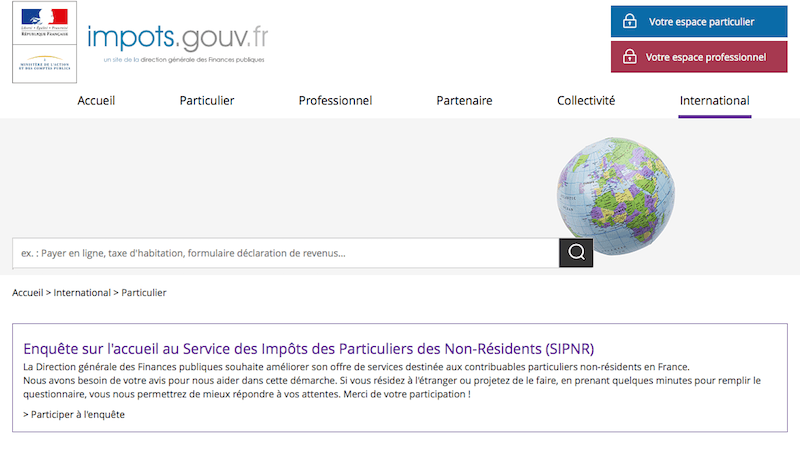Focus the search input field
Image resolution: width=800 pixels, height=452 pixels.
pos(285,253)
